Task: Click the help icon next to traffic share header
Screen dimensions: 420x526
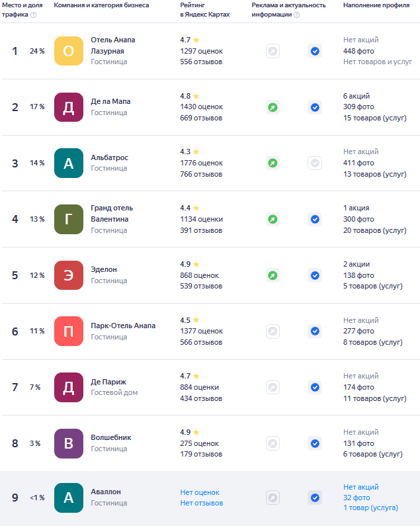Action: click(33, 15)
